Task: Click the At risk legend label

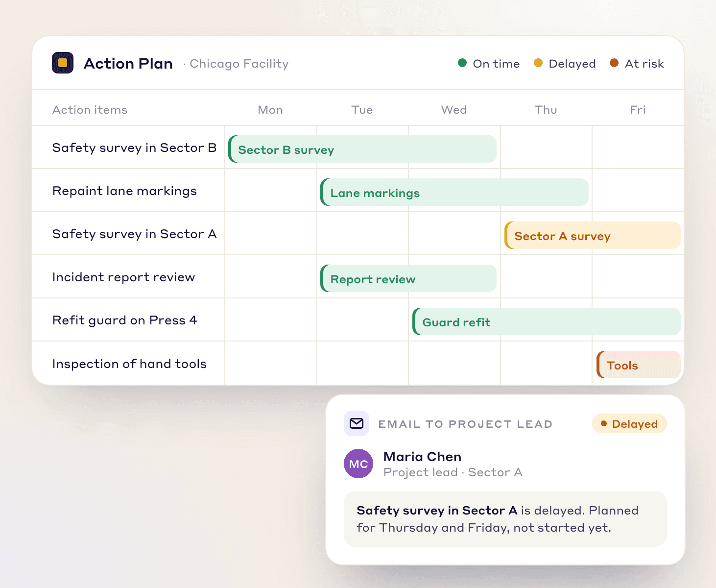Action: (x=644, y=64)
